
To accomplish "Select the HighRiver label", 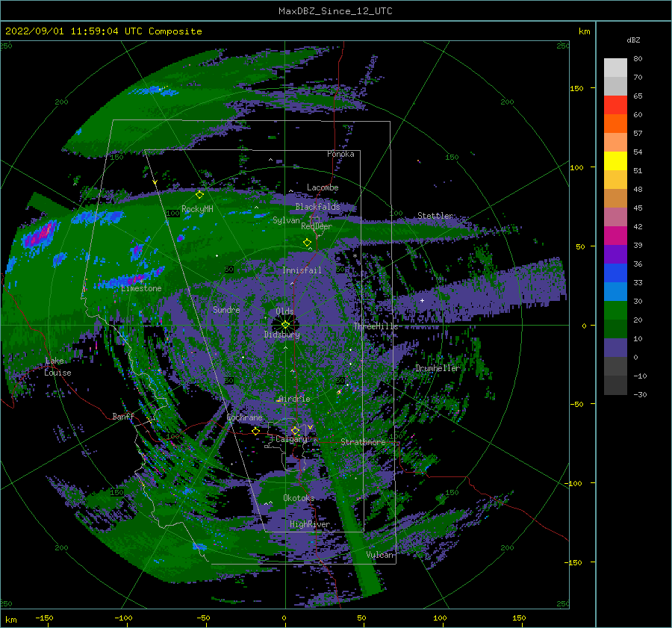I will coord(310,524).
